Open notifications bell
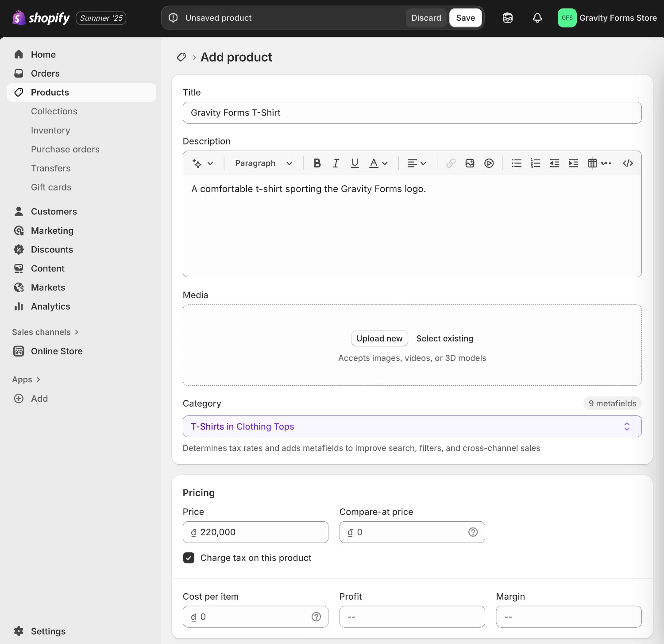The width and height of the screenshot is (664, 644). pyautogui.click(x=537, y=18)
